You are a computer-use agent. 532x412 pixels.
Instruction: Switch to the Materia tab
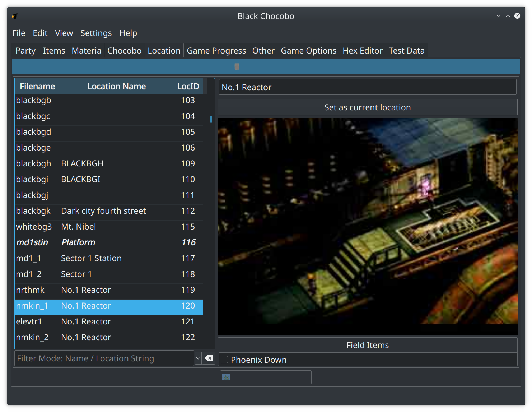coord(87,51)
